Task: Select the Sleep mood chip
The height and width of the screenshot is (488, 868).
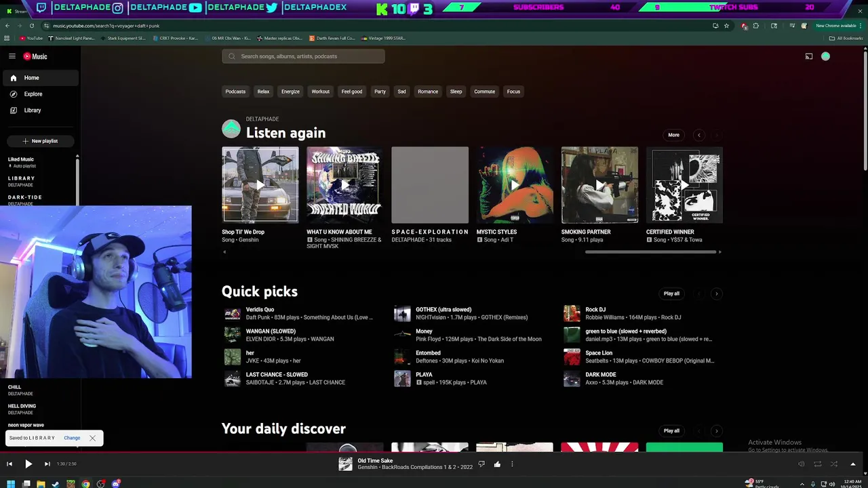Action: tap(456, 91)
